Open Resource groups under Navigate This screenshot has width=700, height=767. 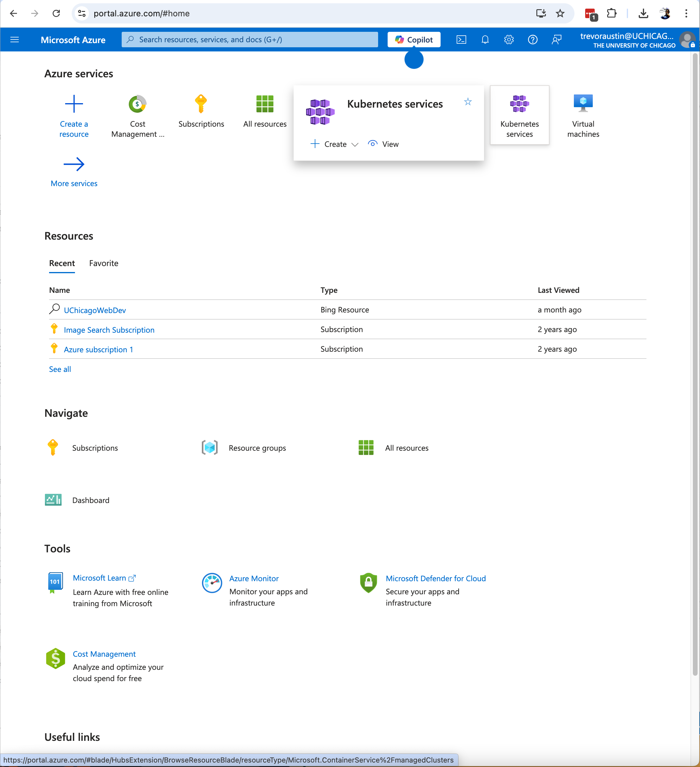tap(257, 448)
